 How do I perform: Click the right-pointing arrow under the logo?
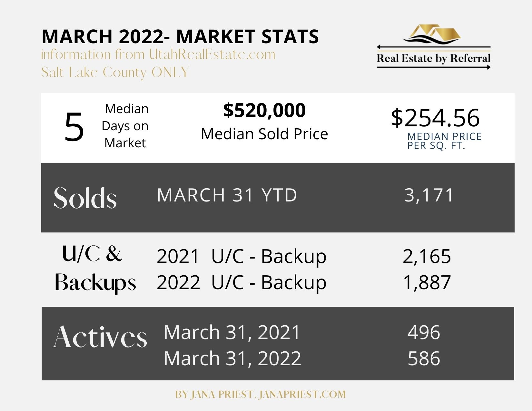point(434,67)
